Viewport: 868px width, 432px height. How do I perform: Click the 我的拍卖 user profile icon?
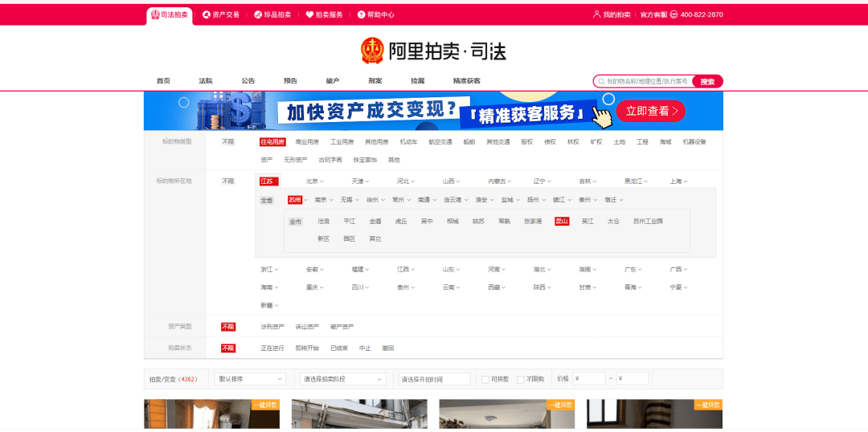(596, 14)
